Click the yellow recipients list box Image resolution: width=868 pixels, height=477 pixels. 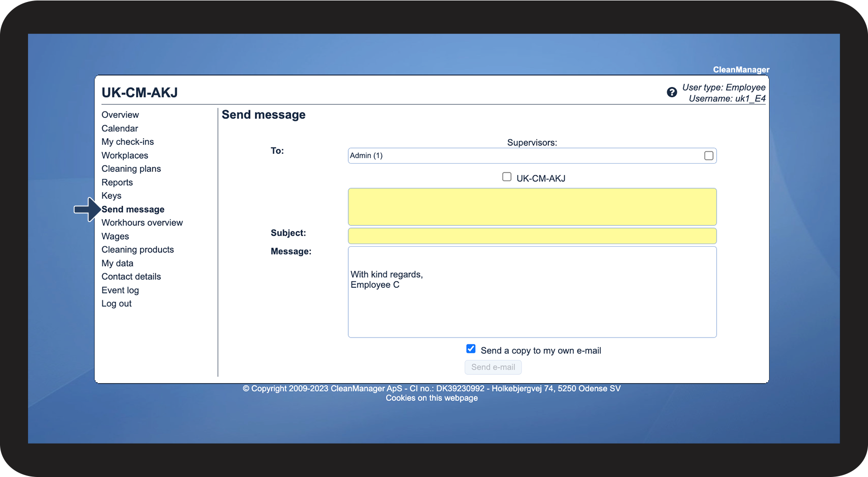(x=532, y=207)
